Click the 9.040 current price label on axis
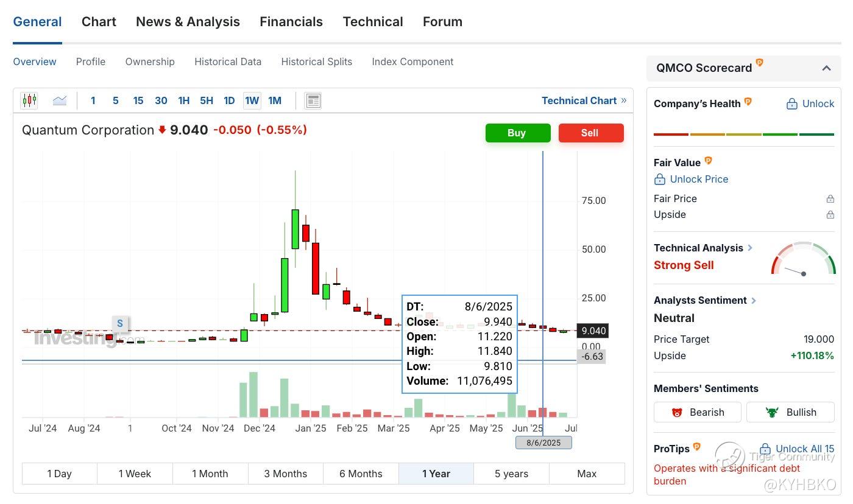The width and height of the screenshot is (853, 504). (592, 331)
